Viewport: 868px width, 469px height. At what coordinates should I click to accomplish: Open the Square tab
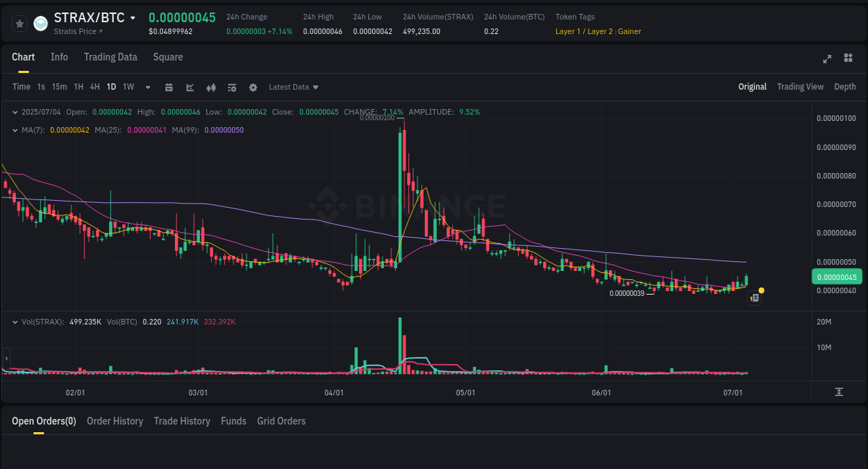pyautogui.click(x=168, y=57)
